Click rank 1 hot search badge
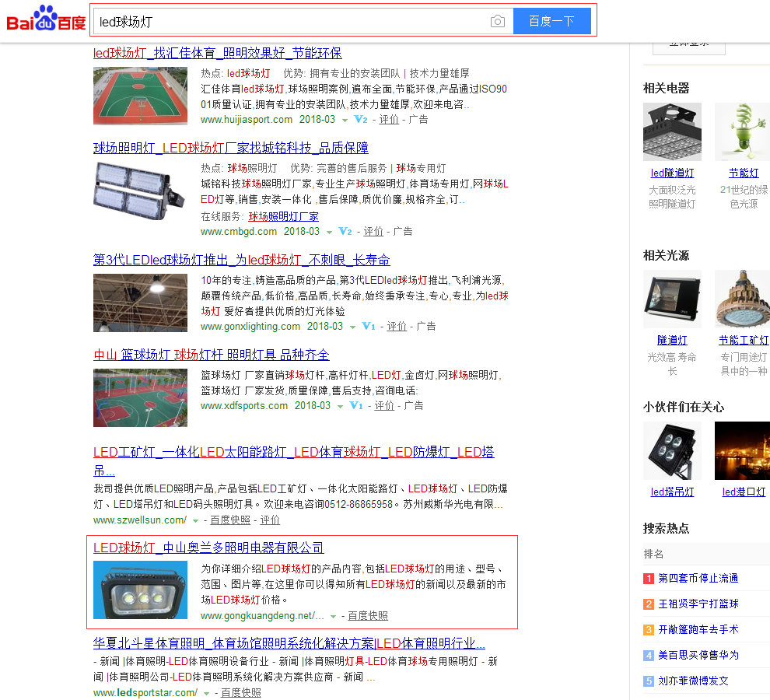Screen dimensions: 770x700 coord(649,578)
